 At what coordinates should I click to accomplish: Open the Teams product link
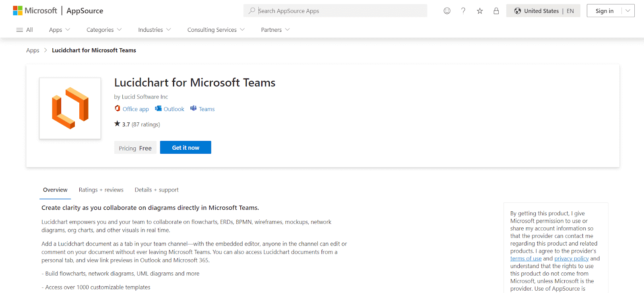tap(207, 109)
